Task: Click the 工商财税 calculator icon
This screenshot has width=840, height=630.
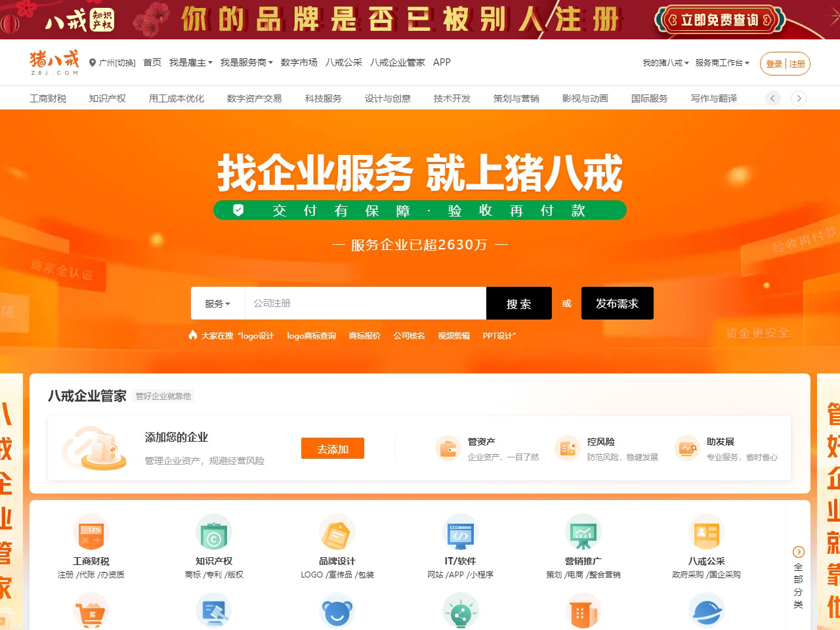Action: pos(91,532)
